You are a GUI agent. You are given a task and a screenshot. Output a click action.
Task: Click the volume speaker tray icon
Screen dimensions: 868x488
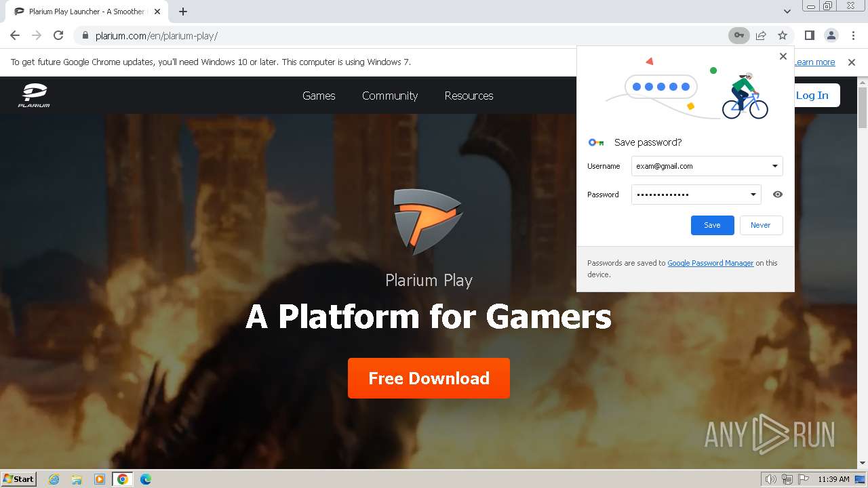click(770, 479)
